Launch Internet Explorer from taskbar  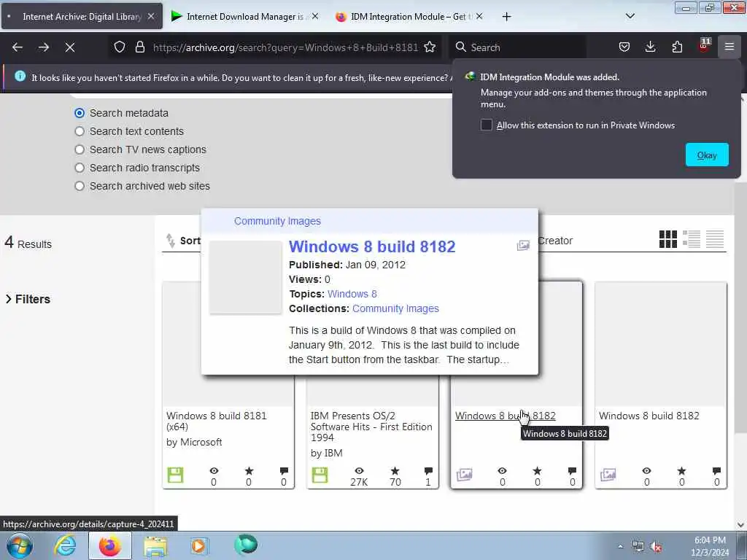(x=65, y=545)
